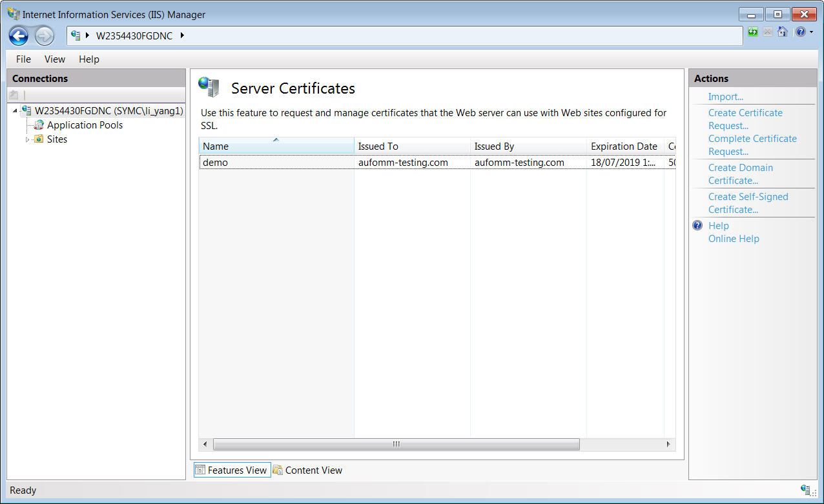Expand the Sites tree node

[28, 139]
